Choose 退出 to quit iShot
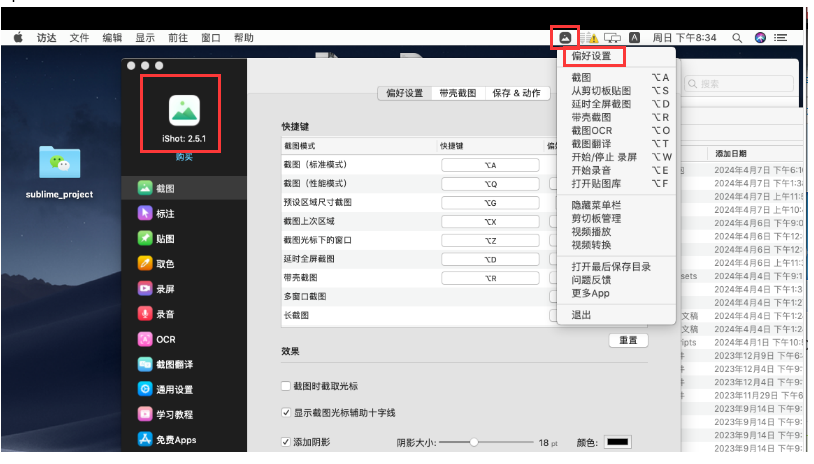This screenshot has width=814, height=464. [x=616, y=315]
